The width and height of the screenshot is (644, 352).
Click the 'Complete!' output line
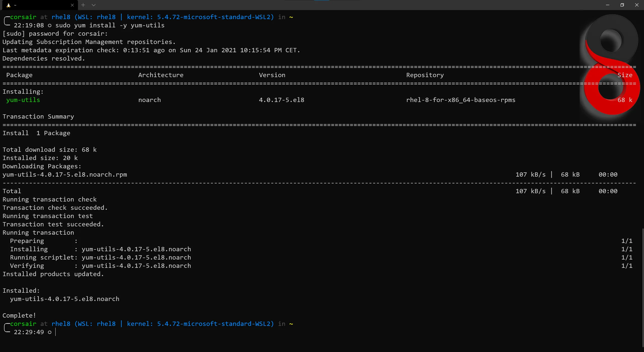tap(19, 316)
